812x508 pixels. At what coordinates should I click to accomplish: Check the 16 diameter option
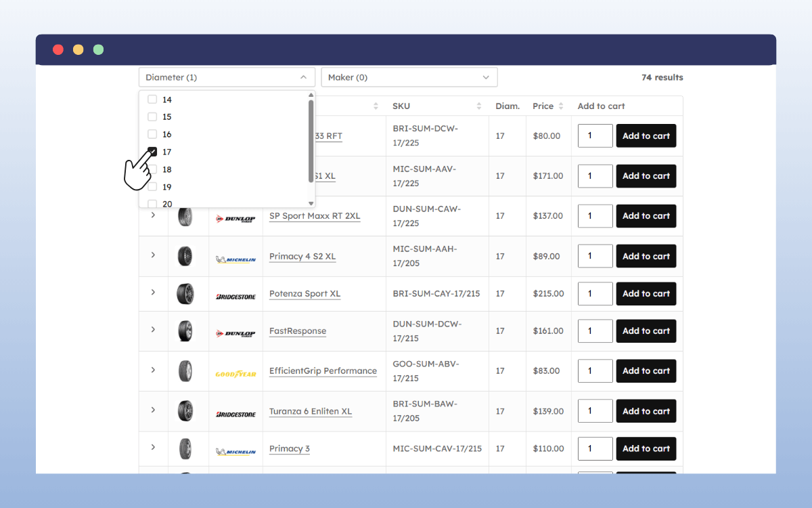[152, 134]
